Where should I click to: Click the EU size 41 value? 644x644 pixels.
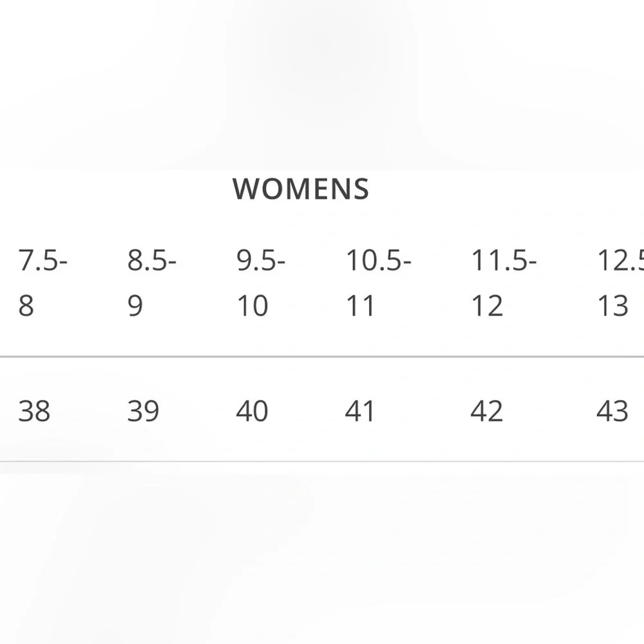(360, 411)
